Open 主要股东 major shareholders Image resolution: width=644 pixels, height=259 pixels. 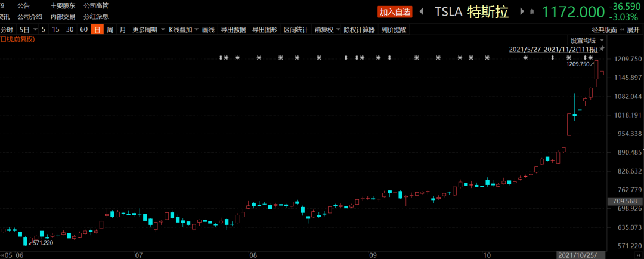pos(64,6)
